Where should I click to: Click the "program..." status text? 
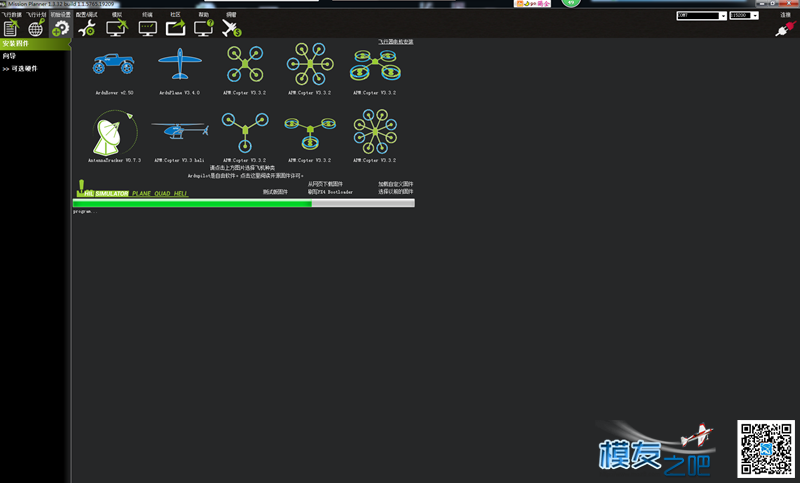tap(85, 212)
